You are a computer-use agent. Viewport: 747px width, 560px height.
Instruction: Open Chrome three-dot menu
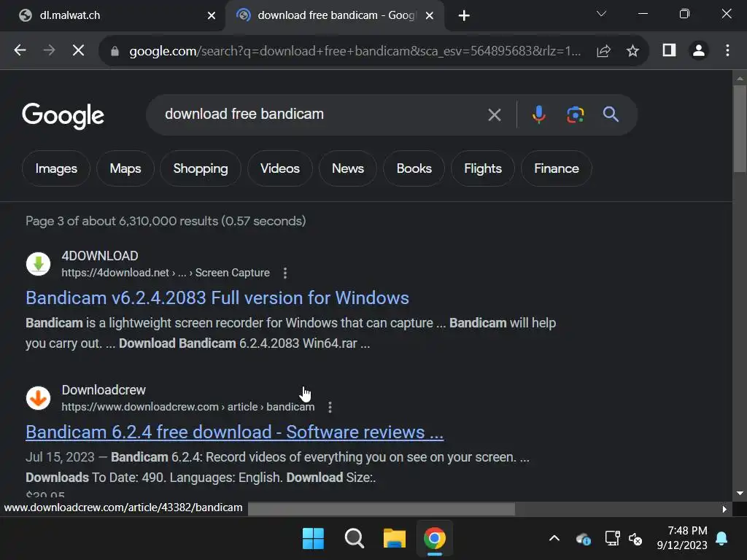click(x=727, y=50)
